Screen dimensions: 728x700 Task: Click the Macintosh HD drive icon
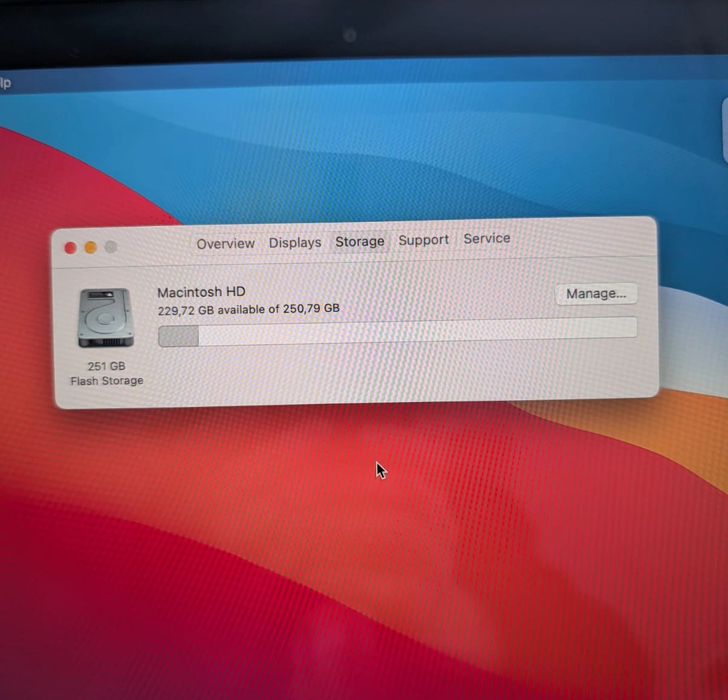[x=105, y=318]
